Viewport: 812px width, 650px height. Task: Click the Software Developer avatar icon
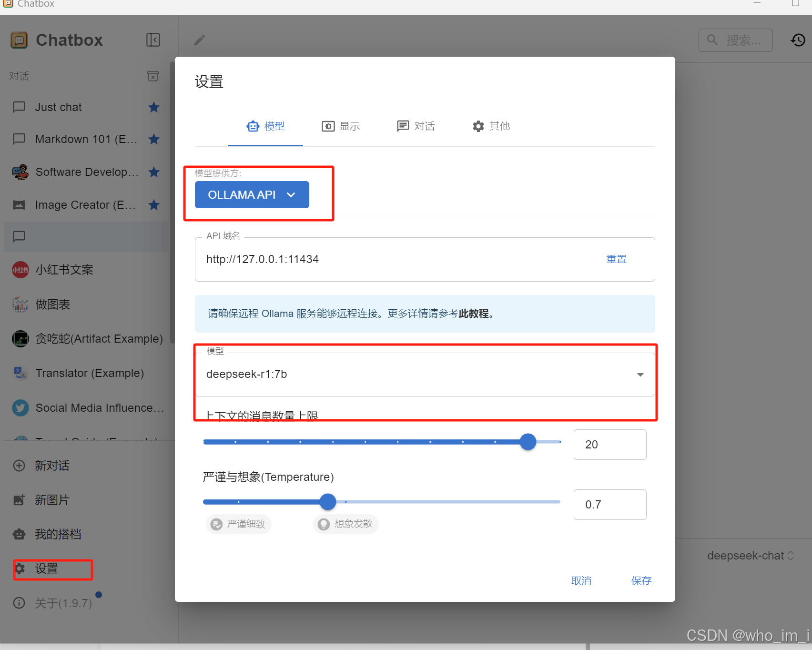click(x=20, y=172)
